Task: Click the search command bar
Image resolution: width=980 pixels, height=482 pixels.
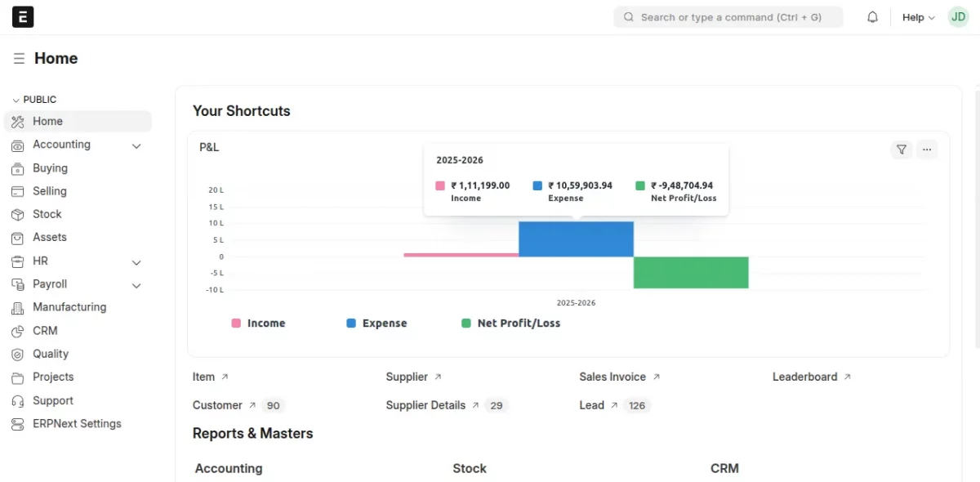Action: tap(728, 16)
